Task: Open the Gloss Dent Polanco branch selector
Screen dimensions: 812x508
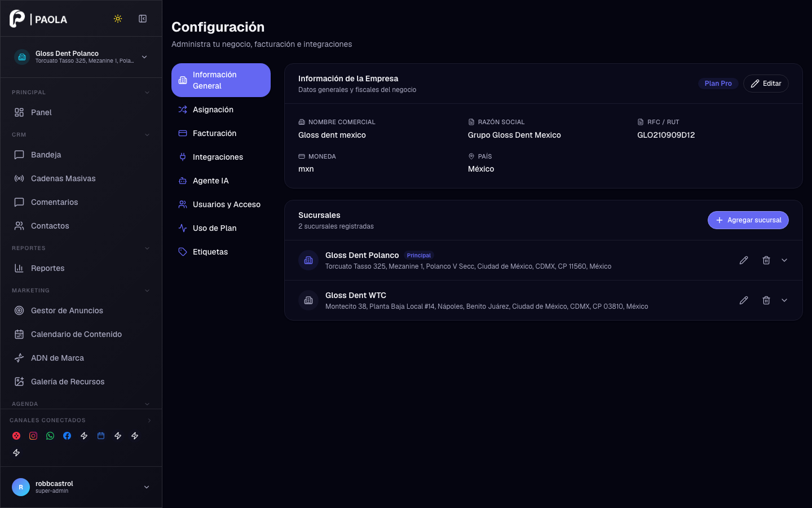Action: click(81, 57)
